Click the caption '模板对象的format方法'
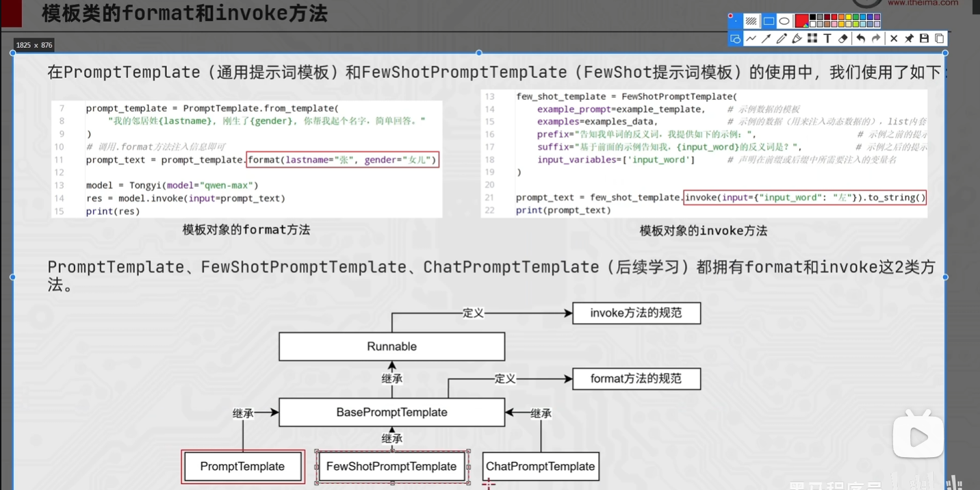 pos(246,230)
